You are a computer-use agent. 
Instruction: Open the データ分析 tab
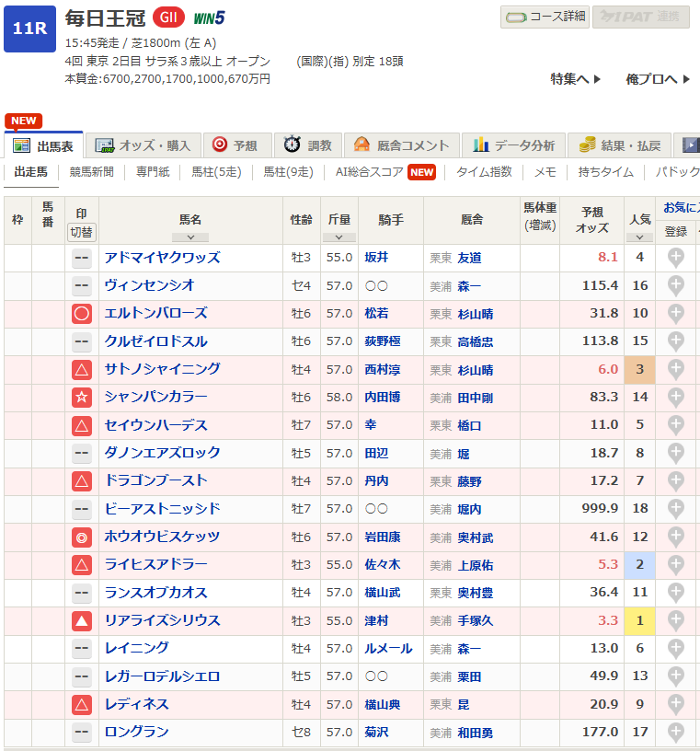point(514,145)
